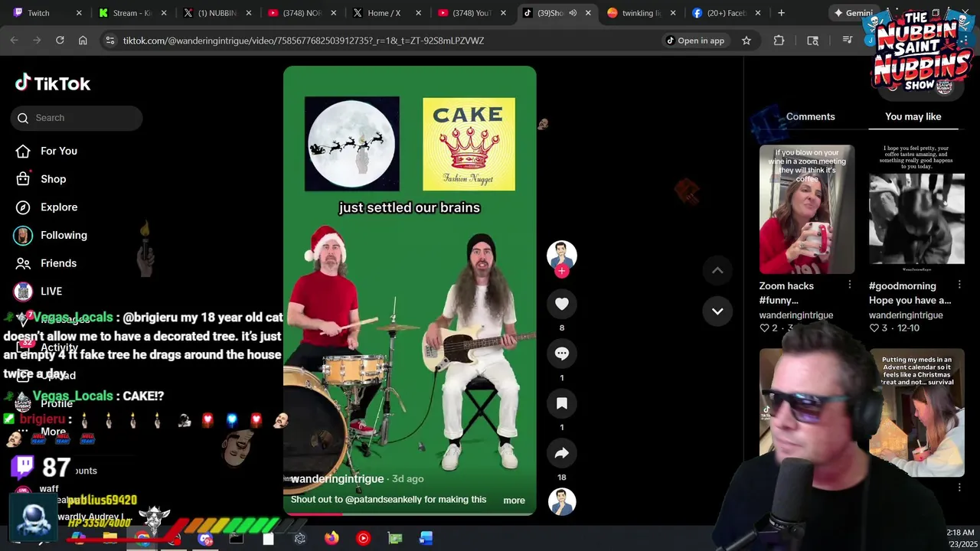Viewport: 980px width, 551px height.
Task: Close the Facebook tab
Action: point(758,13)
